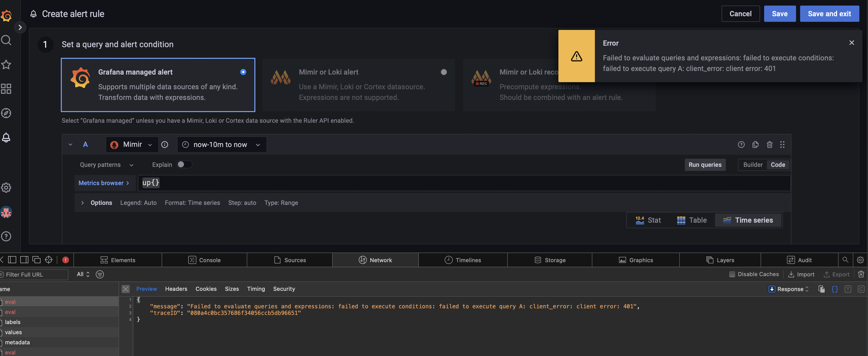This screenshot has height=356, width=868.
Task: Open the Network panel tab
Action: coord(375,260)
